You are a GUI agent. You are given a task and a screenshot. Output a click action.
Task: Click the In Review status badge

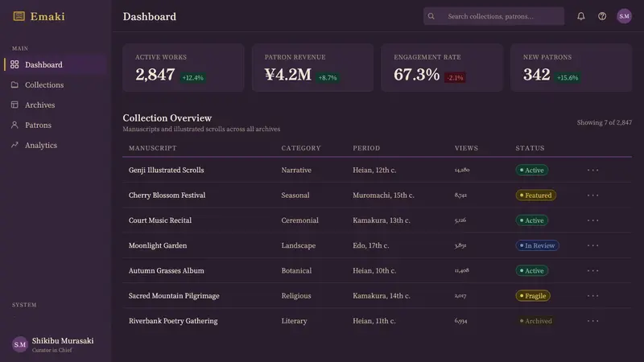537,245
